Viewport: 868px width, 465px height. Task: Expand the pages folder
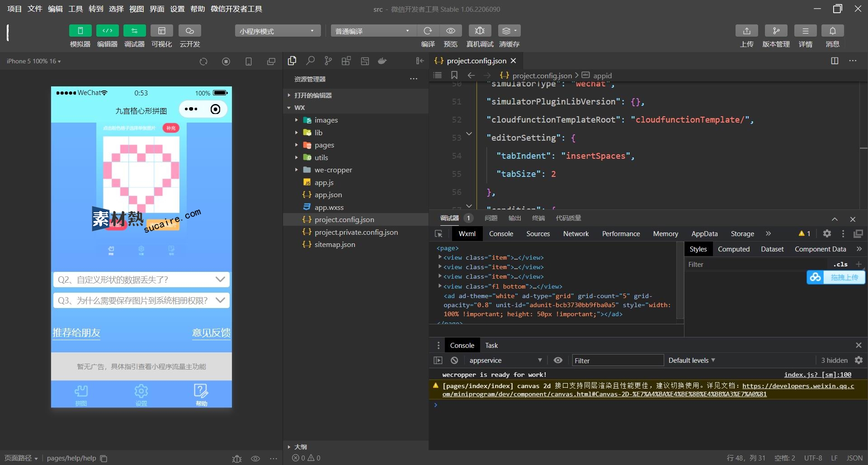click(324, 145)
